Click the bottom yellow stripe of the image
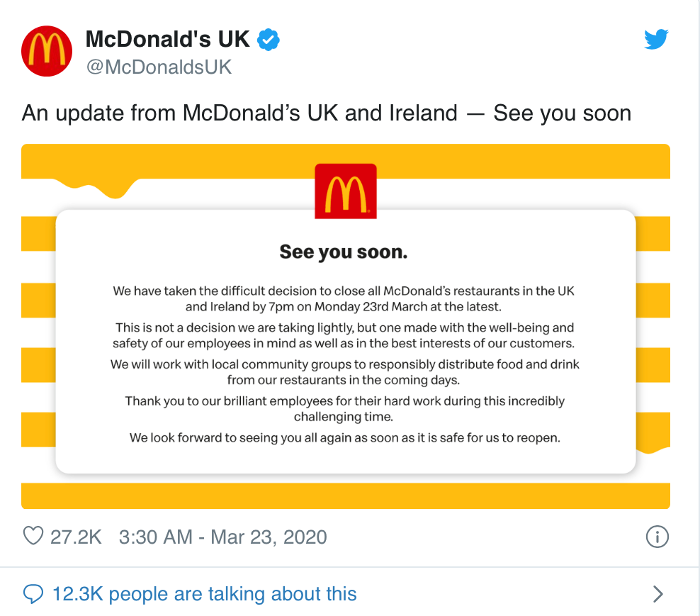Image resolution: width=700 pixels, height=616 pixels. tap(345, 495)
